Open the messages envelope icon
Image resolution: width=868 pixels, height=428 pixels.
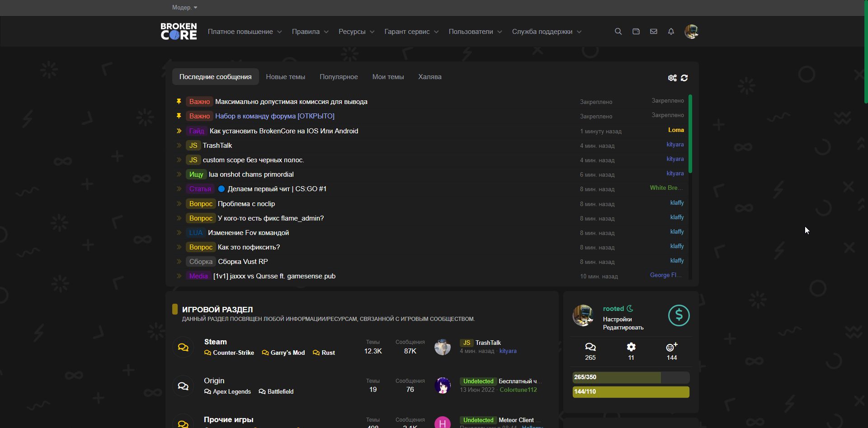(654, 32)
